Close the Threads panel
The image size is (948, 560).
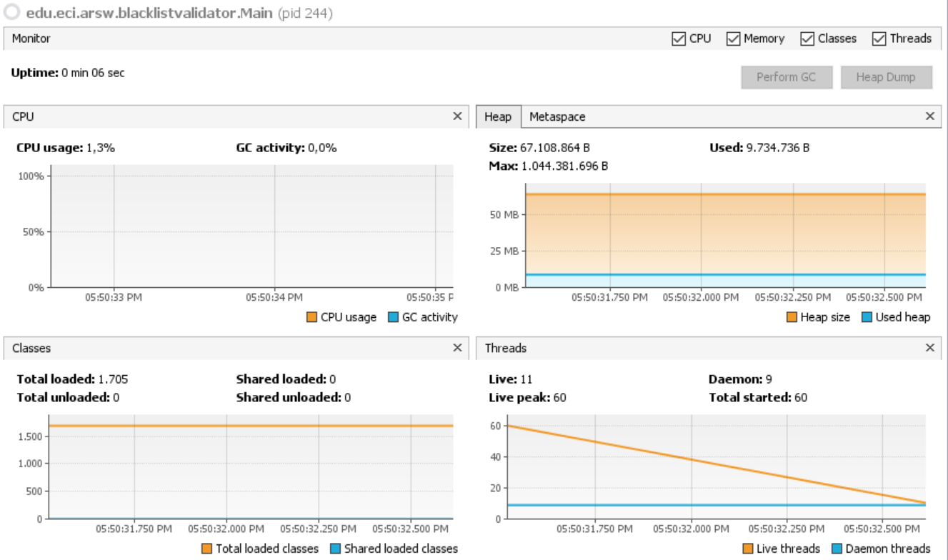click(929, 348)
